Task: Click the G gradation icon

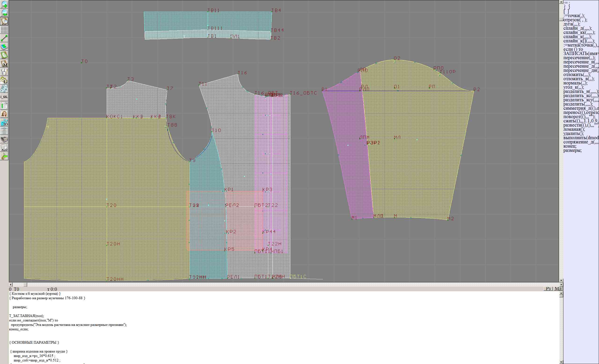Action: (4, 80)
